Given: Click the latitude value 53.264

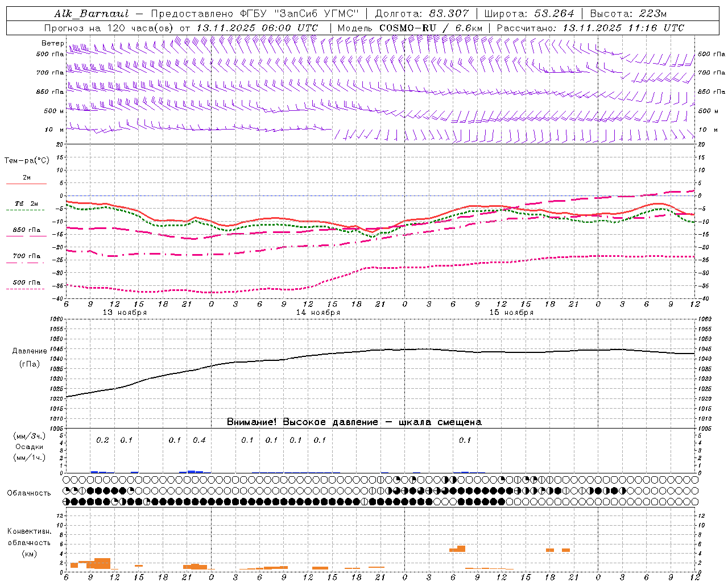Looking at the screenshot, I should pos(554,14).
